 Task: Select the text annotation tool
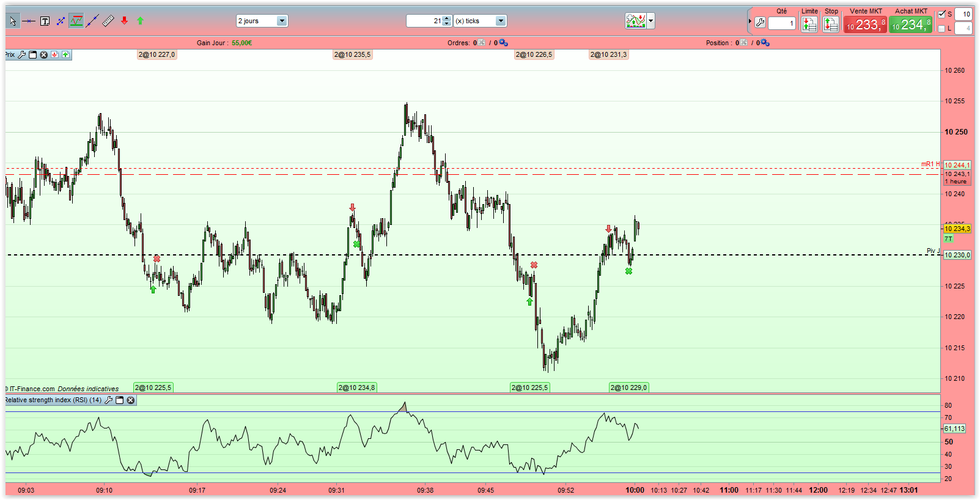click(x=45, y=21)
